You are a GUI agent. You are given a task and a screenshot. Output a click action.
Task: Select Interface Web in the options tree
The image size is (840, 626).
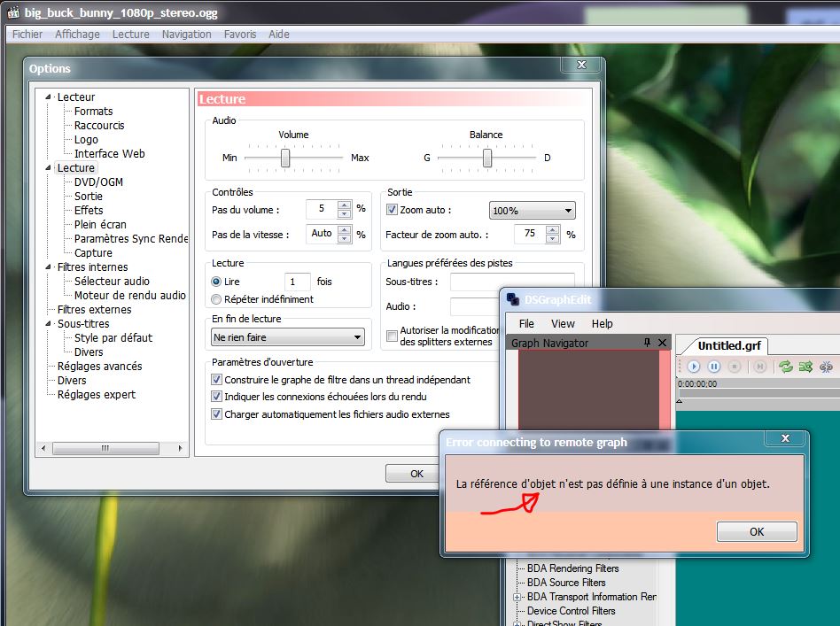pos(109,154)
